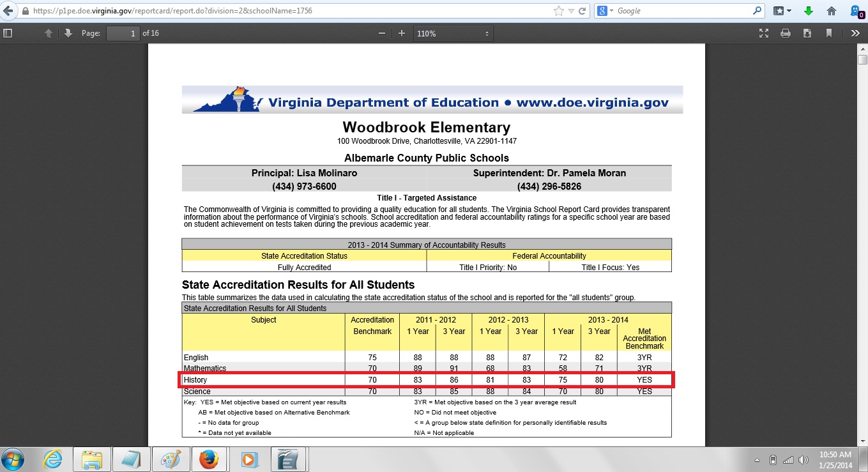Click Title I Priority: No cell
868x472 pixels.
488,267
